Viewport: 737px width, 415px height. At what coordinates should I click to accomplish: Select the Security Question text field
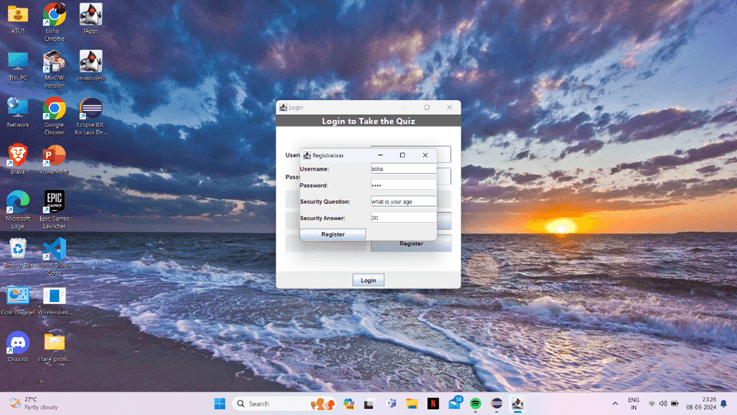click(x=403, y=201)
